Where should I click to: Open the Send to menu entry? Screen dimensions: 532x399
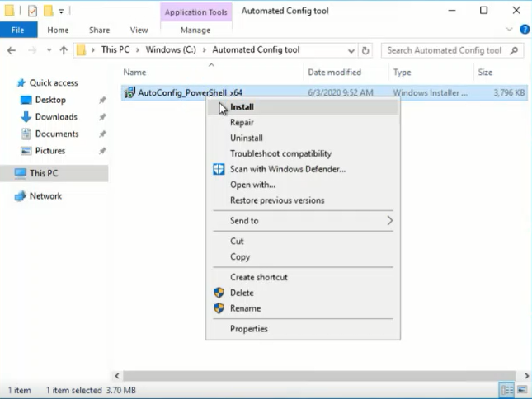coord(303,221)
